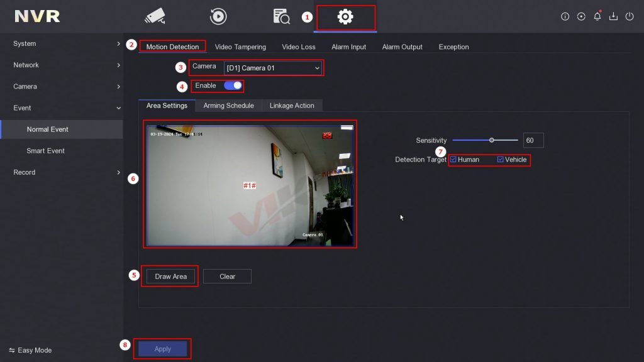Select the Settings gear icon

(x=344, y=16)
